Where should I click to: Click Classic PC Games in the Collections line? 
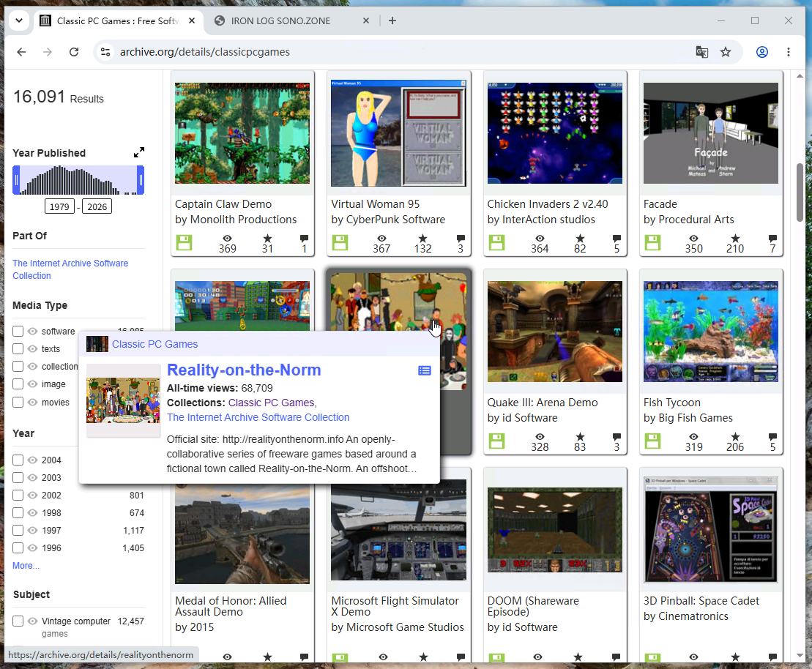(x=271, y=403)
